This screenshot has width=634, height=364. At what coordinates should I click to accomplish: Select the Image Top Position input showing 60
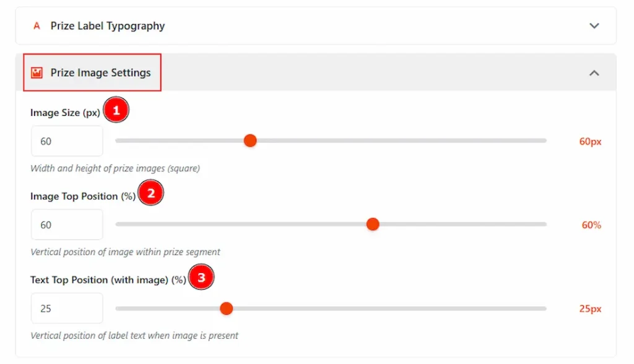click(x=66, y=224)
